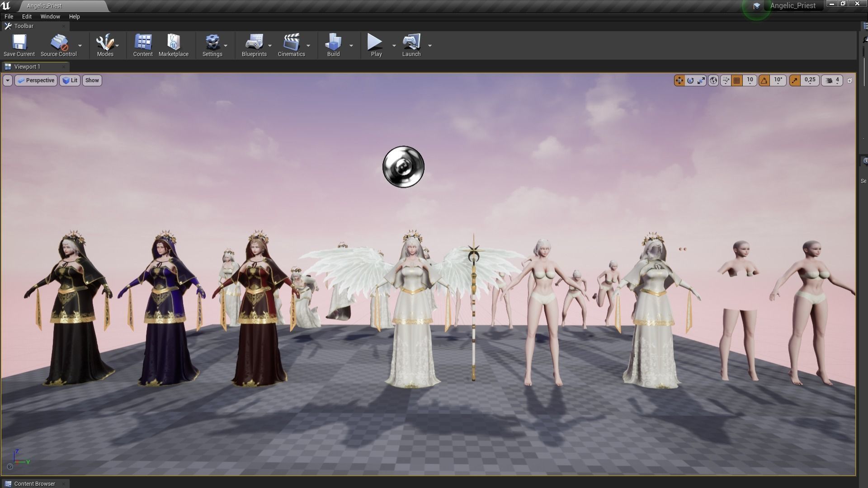This screenshot has height=488, width=868.
Task: Click the Build icon in the toolbar
Action: pos(333,43)
